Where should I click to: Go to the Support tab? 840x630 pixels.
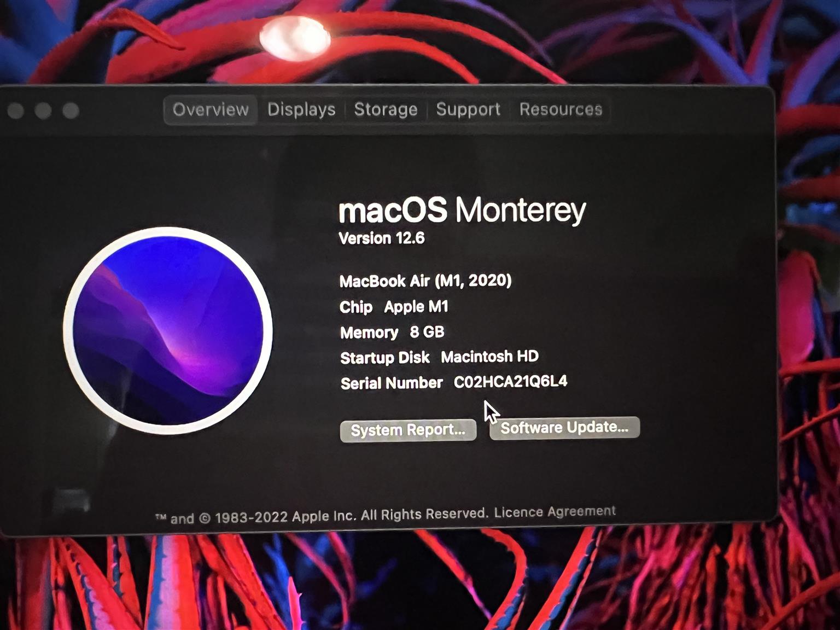pos(468,109)
